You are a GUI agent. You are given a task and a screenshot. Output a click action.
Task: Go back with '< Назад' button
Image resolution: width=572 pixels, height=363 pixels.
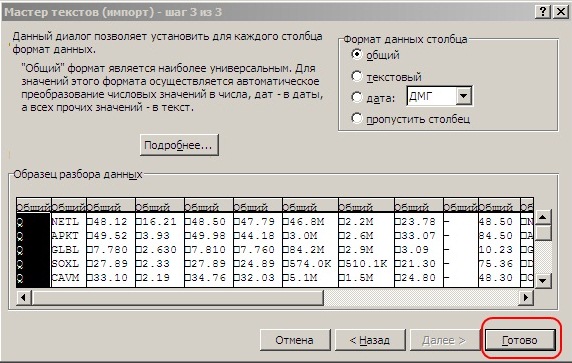pos(370,340)
